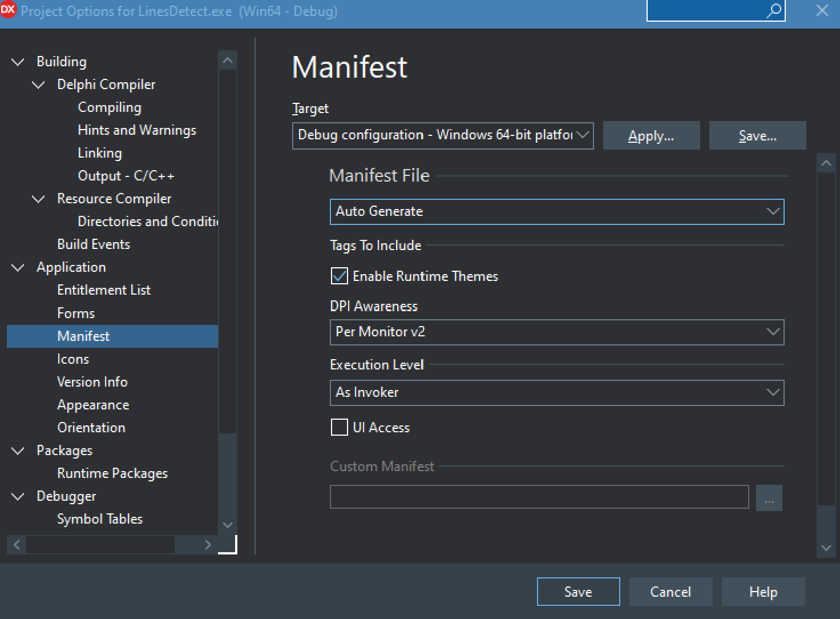Select the Manifest tree item
840x619 pixels.
click(112, 336)
